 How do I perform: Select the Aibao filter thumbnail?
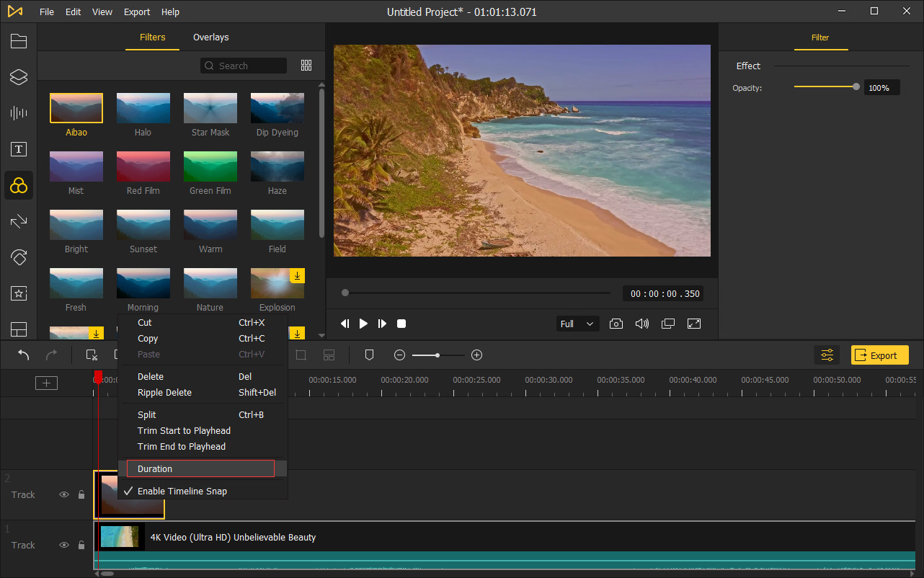coord(76,107)
